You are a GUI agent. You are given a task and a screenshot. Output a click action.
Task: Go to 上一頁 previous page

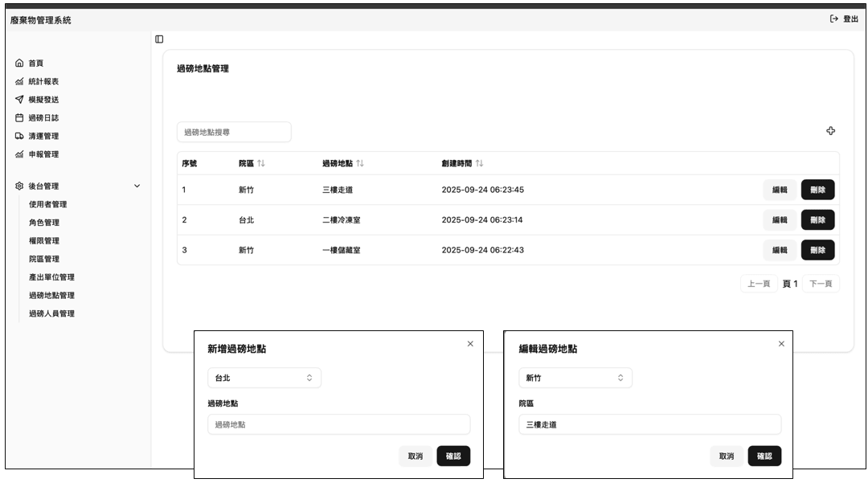(759, 284)
